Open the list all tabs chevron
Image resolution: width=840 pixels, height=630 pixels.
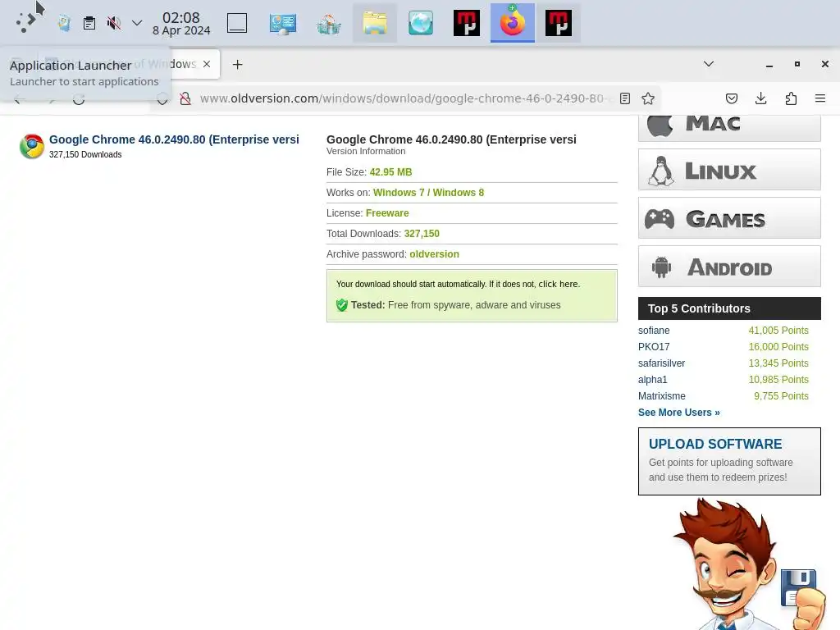click(x=708, y=64)
